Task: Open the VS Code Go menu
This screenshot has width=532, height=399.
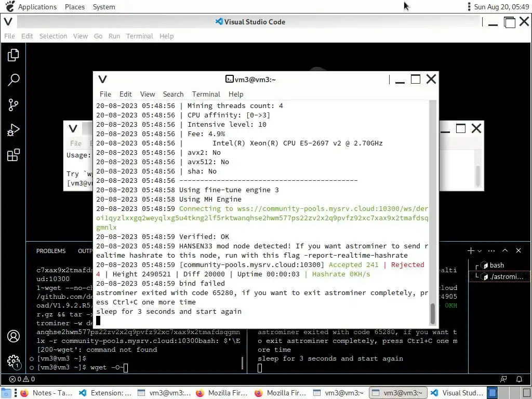Action: coord(98,36)
